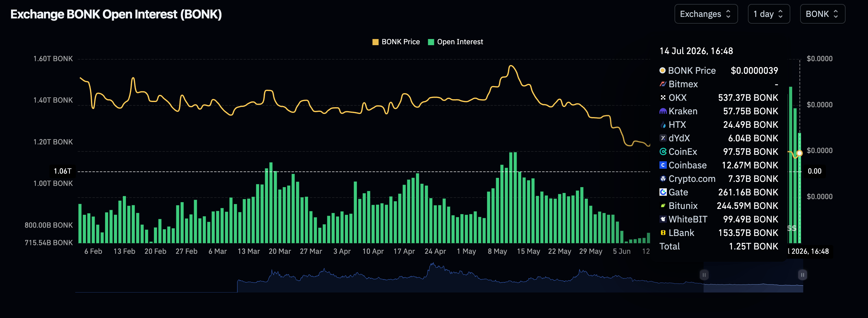Click the right range slider handle
This screenshot has width=868, height=318.
click(x=802, y=274)
